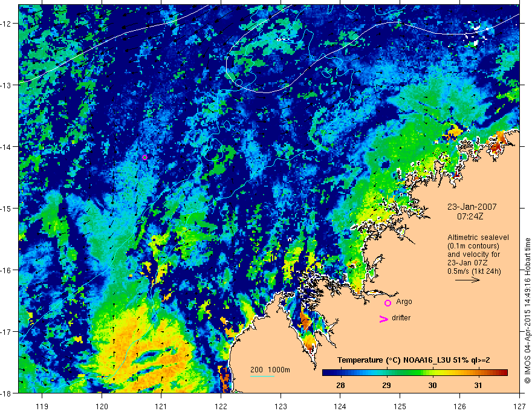532x411 pixels.
Task: Click longitude label 121 on the bottom axis
Action: coord(161,406)
